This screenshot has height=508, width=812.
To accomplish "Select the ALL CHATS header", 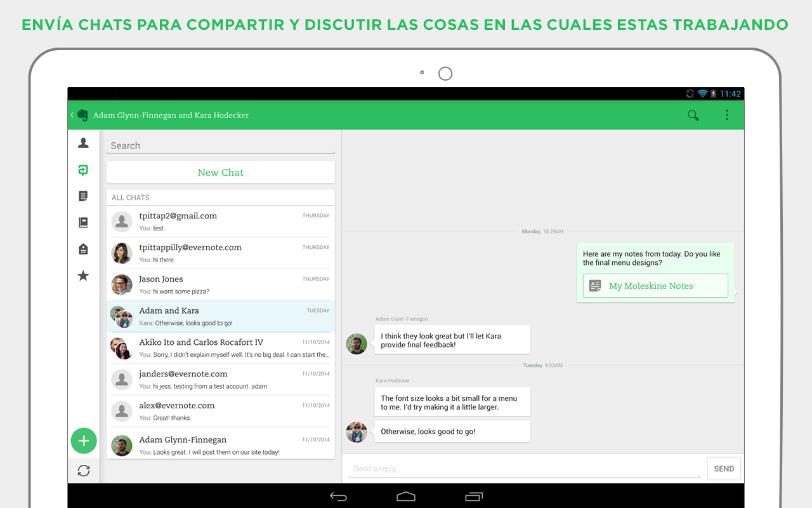I will click(x=130, y=197).
